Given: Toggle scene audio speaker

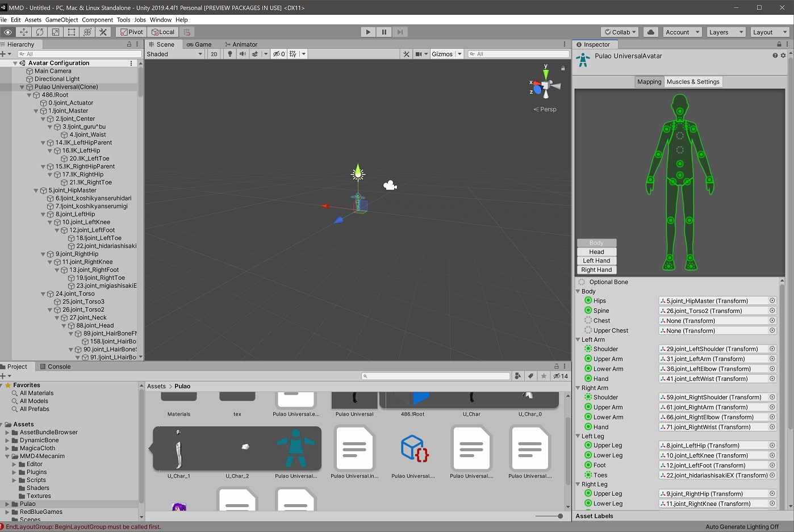Looking at the screenshot, I should [243, 54].
